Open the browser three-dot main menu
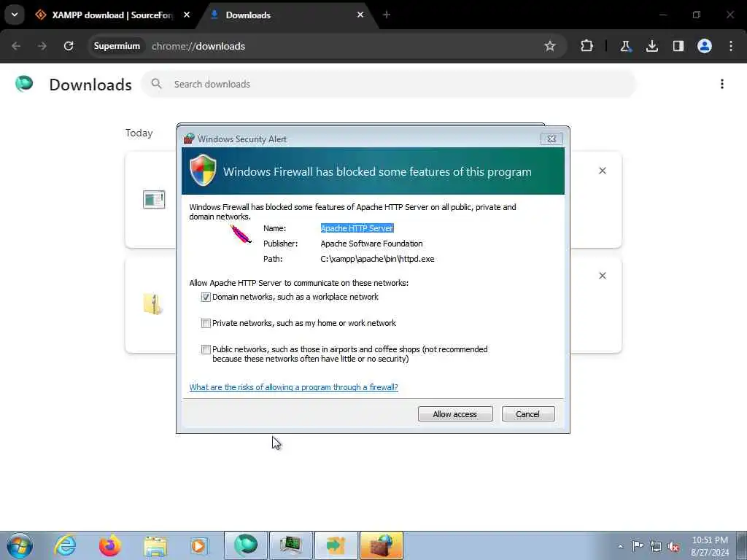 pyautogui.click(x=731, y=46)
